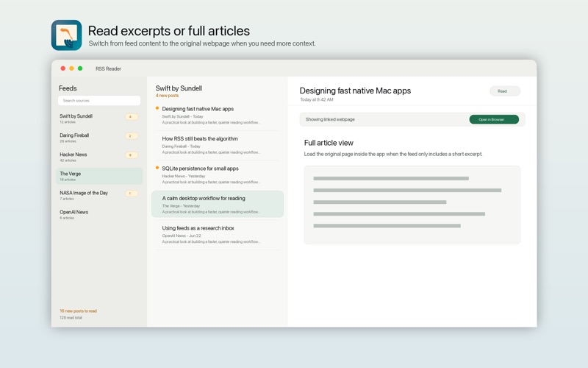Select The Verge feed
This screenshot has height=368, width=588.
pos(99,176)
